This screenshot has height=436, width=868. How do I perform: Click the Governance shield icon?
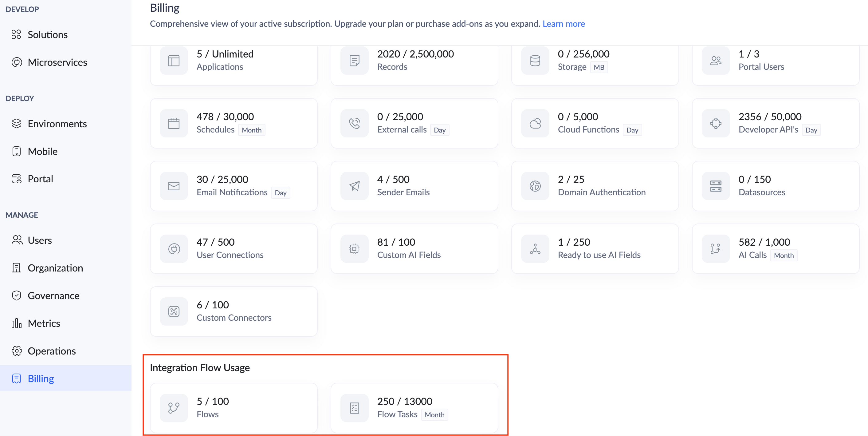pyautogui.click(x=17, y=295)
